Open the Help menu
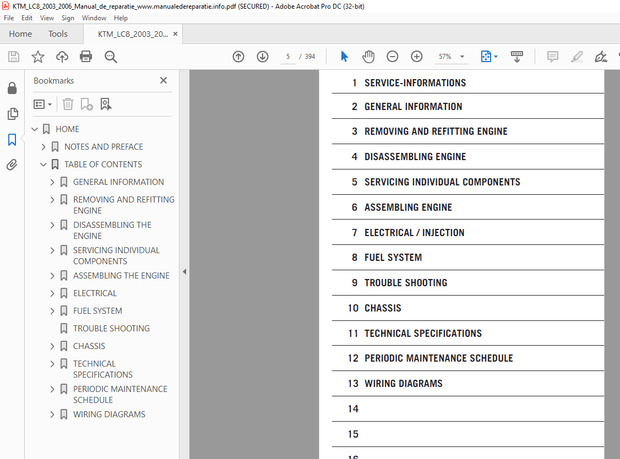Viewport: 620px width, 459px height. (121, 18)
